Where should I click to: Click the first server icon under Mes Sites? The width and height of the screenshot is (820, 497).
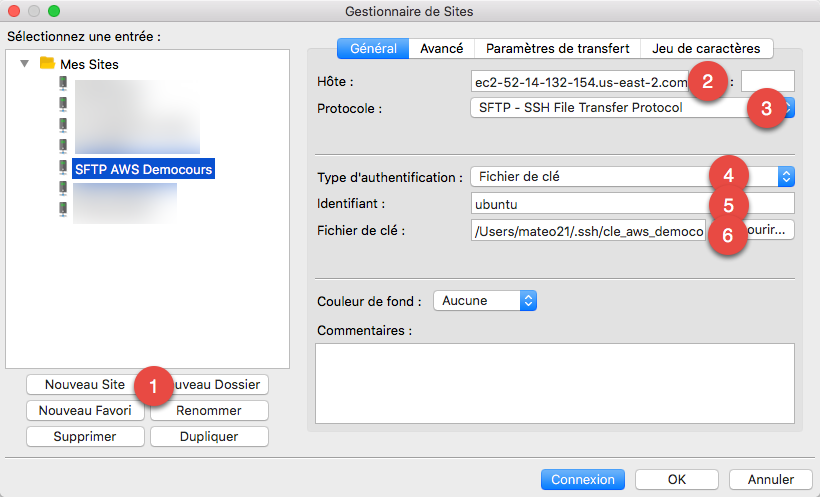63,85
